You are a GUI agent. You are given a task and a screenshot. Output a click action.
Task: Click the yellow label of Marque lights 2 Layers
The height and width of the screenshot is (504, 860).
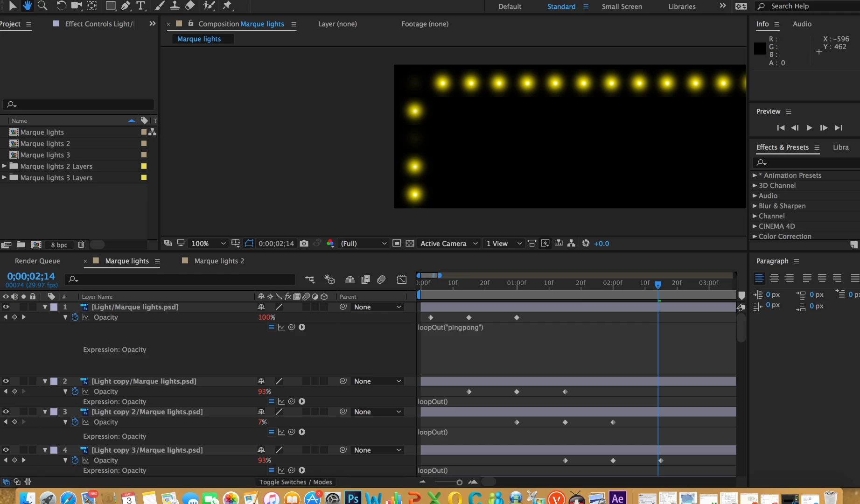tap(144, 166)
